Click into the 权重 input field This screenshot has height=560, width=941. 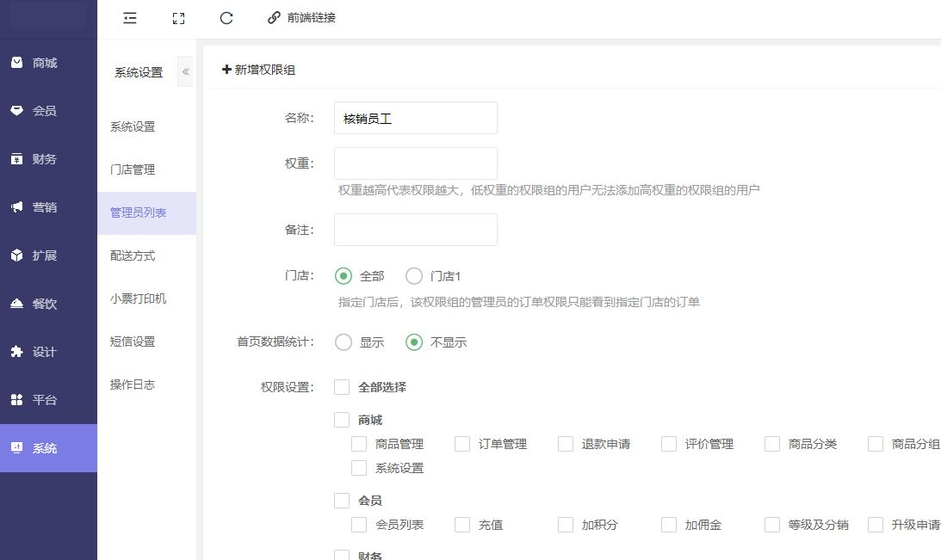415,163
